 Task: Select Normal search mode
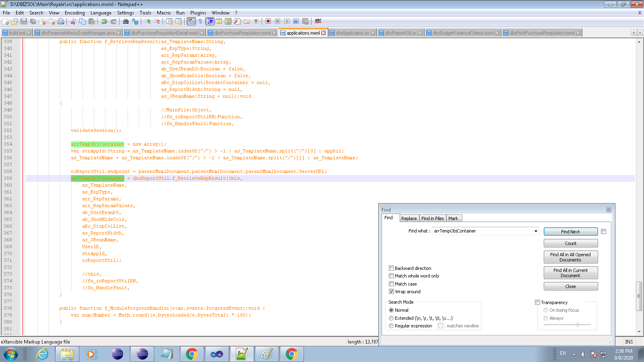pyautogui.click(x=391, y=310)
